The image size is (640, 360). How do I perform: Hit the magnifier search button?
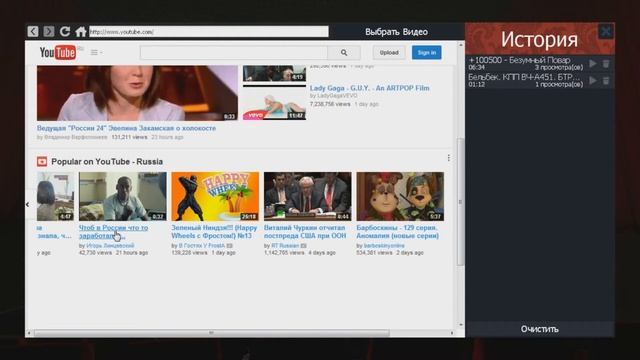click(x=344, y=53)
